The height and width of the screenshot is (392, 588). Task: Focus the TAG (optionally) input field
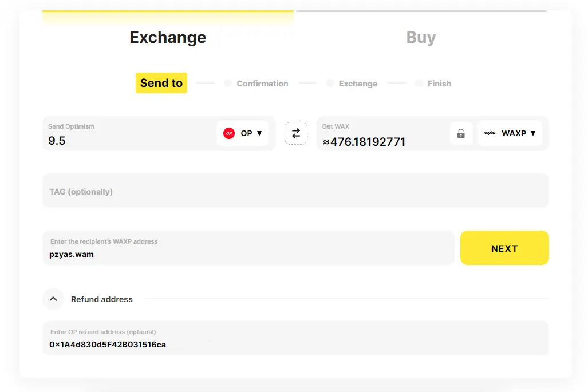(x=295, y=191)
